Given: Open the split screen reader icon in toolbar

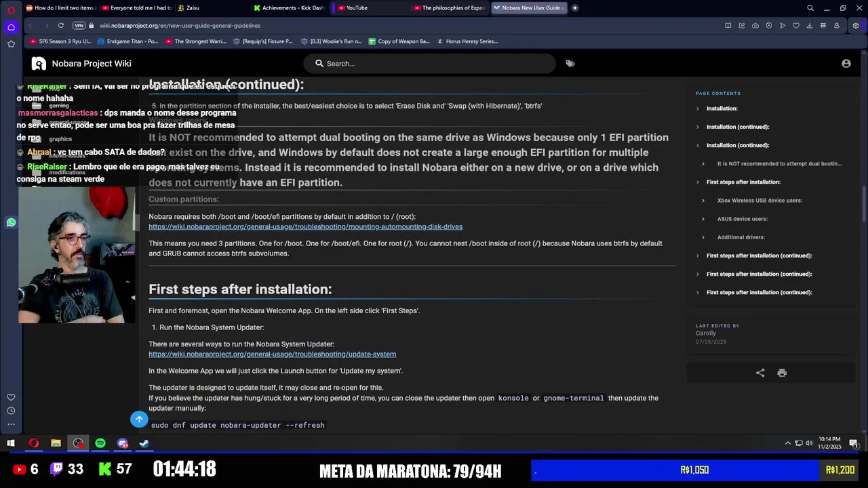Looking at the screenshot, I should point(728,26).
